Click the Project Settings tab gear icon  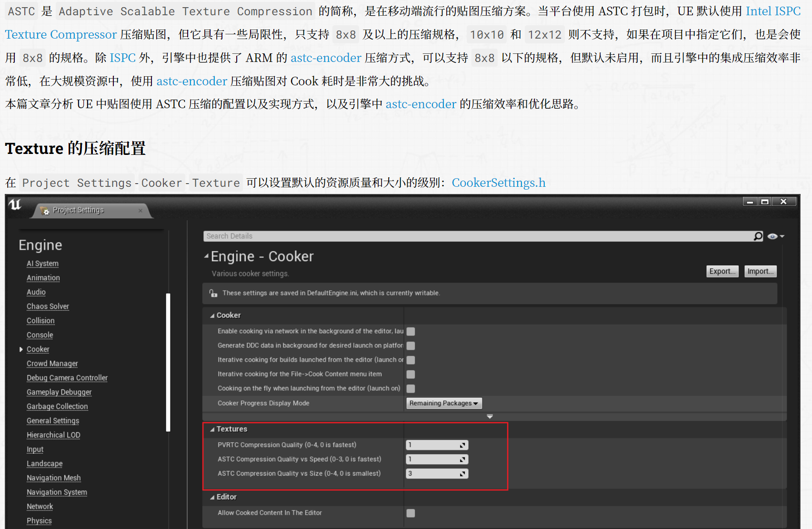coord(45,211)
